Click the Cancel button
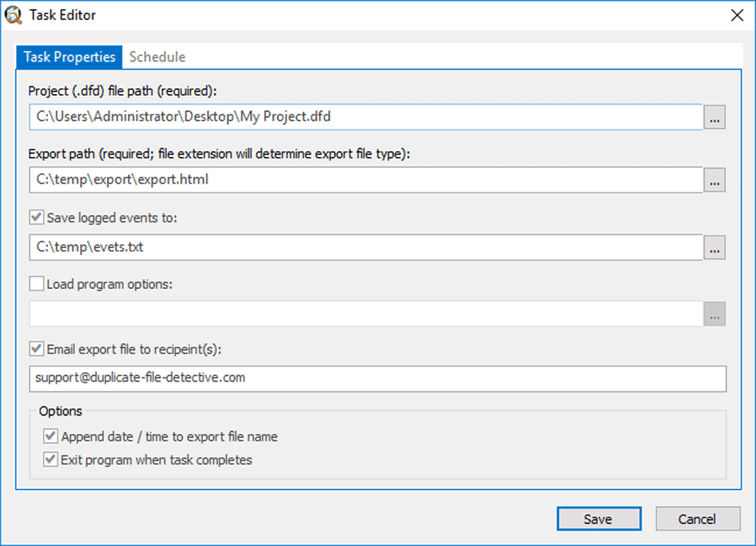 (697, 518)
